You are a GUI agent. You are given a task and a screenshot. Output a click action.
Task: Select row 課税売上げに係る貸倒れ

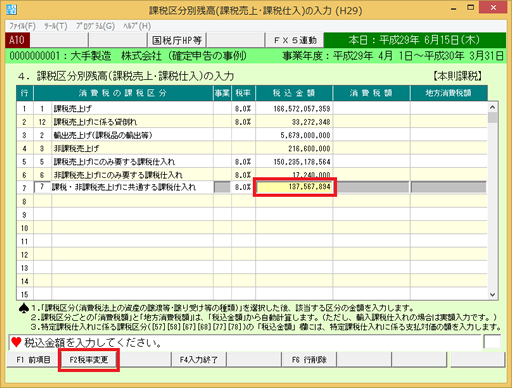click(x=252, y=122)
